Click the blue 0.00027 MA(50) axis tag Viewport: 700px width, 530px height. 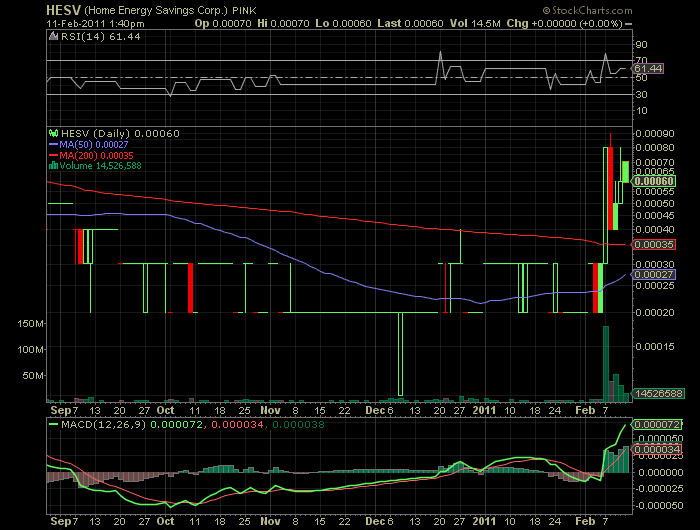pos(654,274)
